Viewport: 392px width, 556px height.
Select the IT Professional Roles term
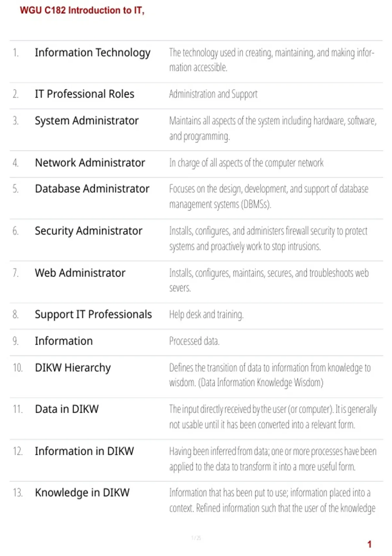click(x=85, y=94)
